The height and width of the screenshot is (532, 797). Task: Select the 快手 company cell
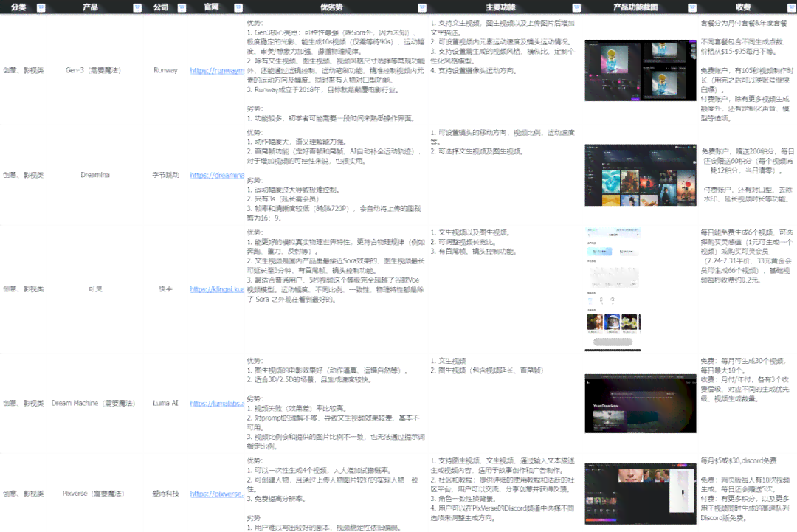point(165,289)
